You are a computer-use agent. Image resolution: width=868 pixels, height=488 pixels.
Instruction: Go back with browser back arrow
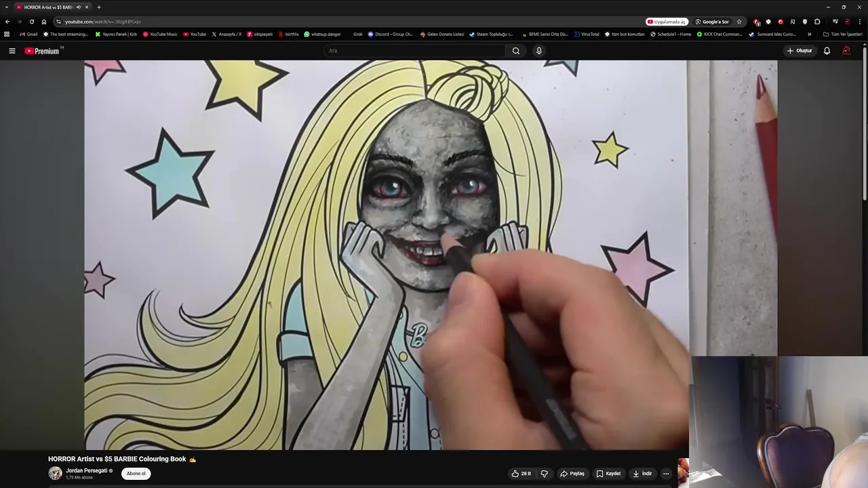pyautogui.click(x=7, y=22)
